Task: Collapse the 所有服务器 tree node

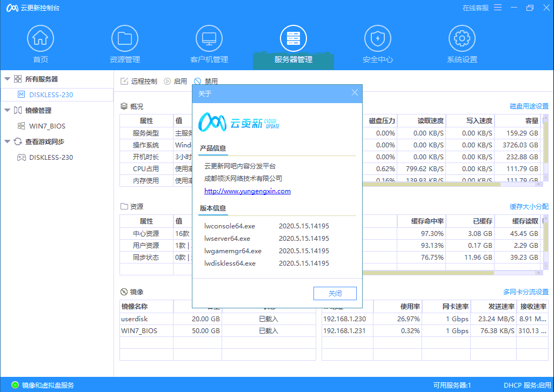Action: [x=7, y=79]
